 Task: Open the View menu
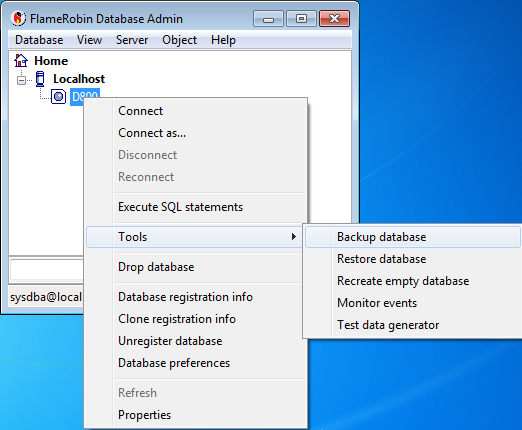[89, 40]
